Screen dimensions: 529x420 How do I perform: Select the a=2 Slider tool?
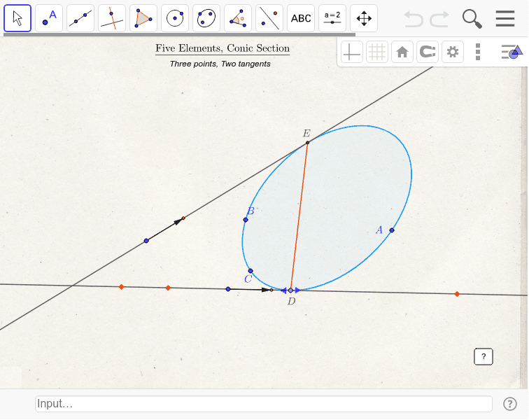[332, 18]
